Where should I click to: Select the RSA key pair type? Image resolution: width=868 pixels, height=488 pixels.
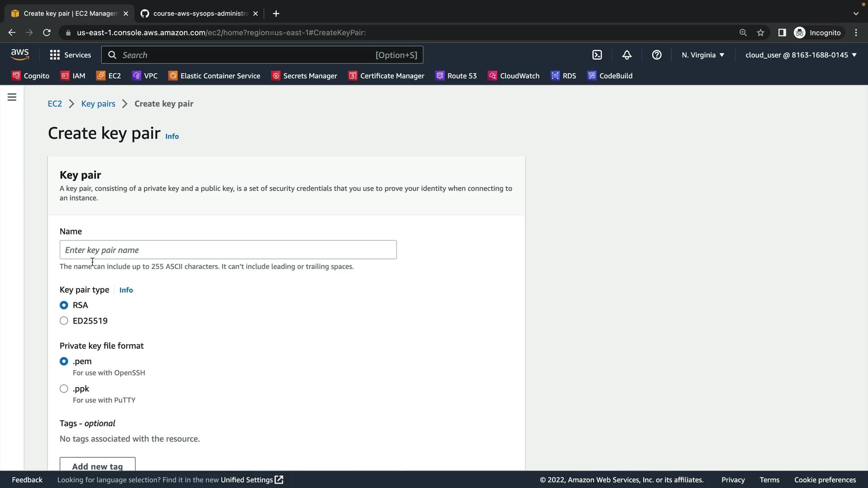pos(64,305)
